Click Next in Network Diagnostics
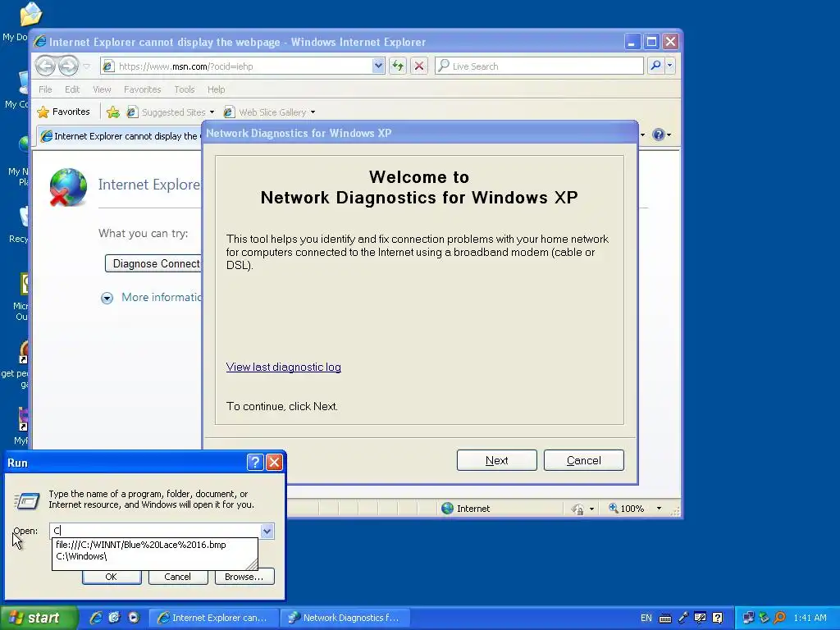840x630 pixels. coord(496,460)
